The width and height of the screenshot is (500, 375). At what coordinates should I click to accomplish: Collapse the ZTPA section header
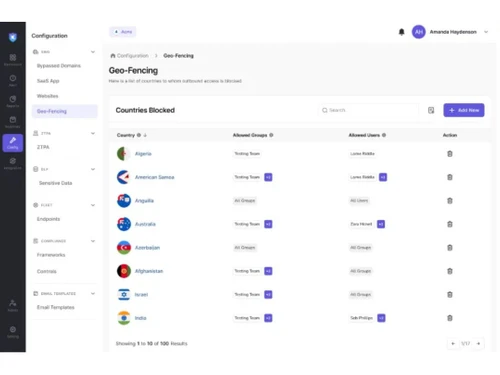[x=93, y=133]
